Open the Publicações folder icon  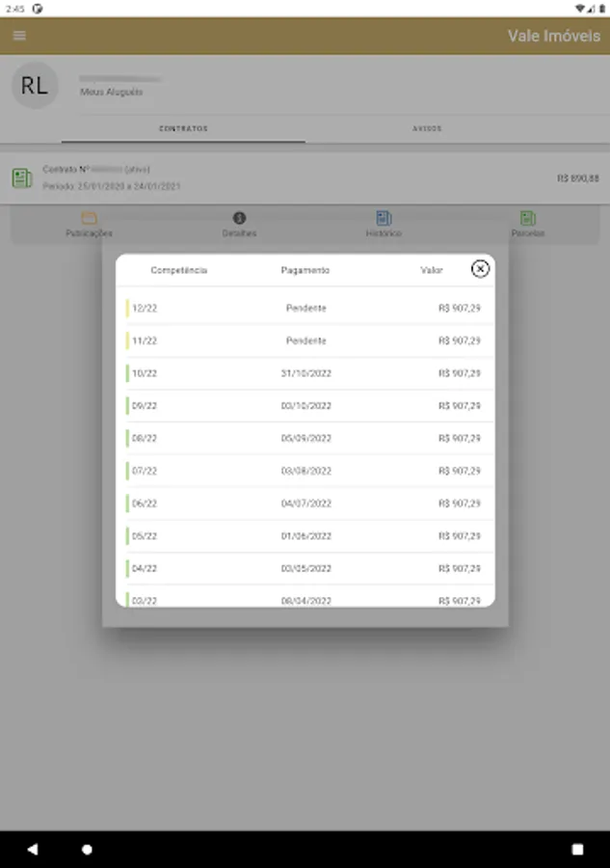pos(89,218)
